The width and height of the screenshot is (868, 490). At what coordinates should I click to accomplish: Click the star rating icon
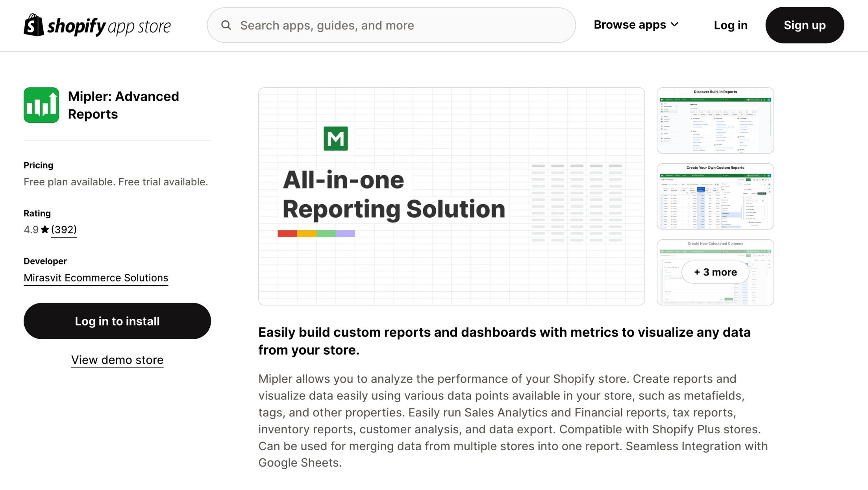[45, 229]
